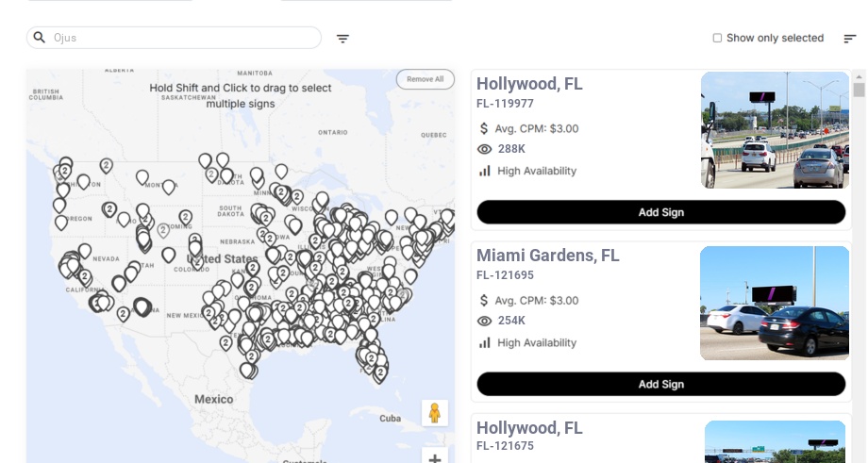The width and height of the screenshot is (868, 463).
Task: Click the Street View pegman icon
Action: pyautogui.click(x=434, y=413)
